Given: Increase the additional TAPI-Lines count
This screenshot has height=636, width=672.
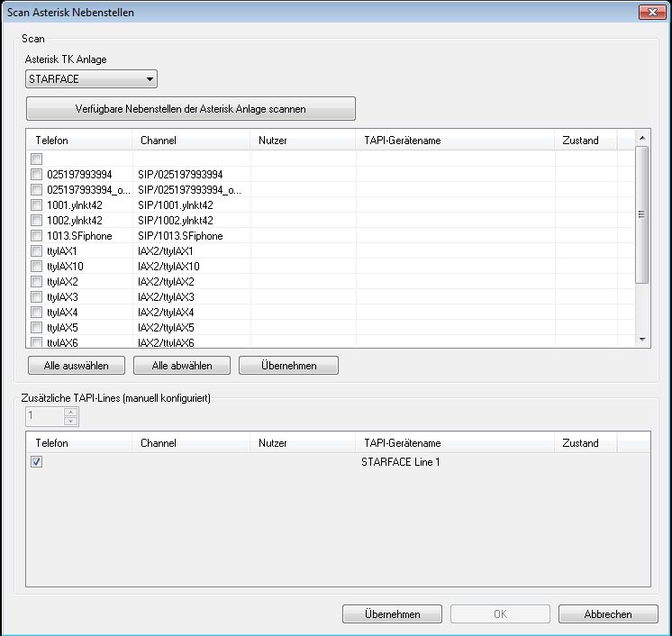Looking at the screenshot, I should tap(72, 412).
